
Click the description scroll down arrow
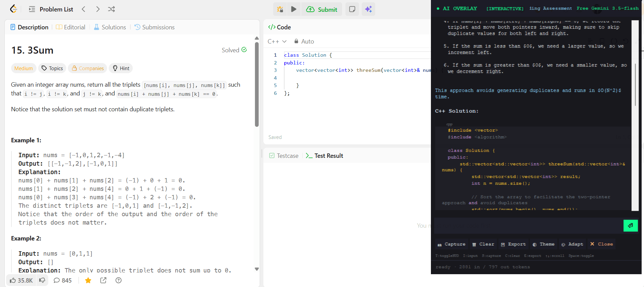point(257,269)
